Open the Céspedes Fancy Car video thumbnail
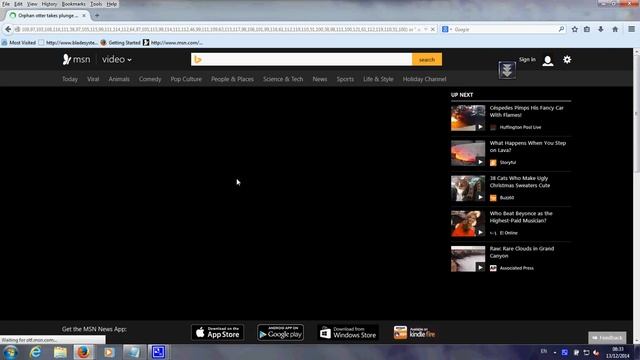Viewport: 640px width, 360px height. click(x=468, y=118)
